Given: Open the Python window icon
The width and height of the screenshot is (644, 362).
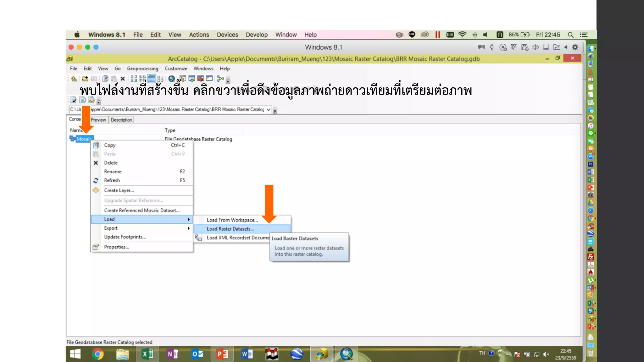Looking at the screenshot, I should click(x=209, y=79).
